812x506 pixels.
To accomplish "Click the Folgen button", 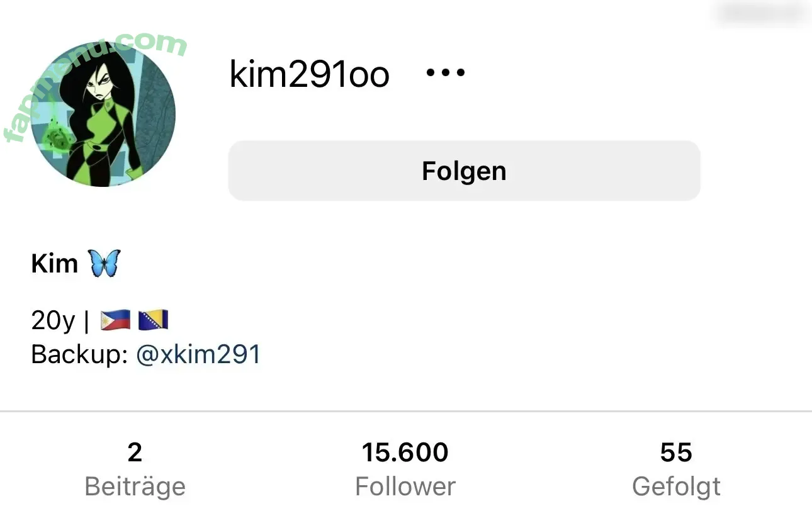I will point(464,171).
